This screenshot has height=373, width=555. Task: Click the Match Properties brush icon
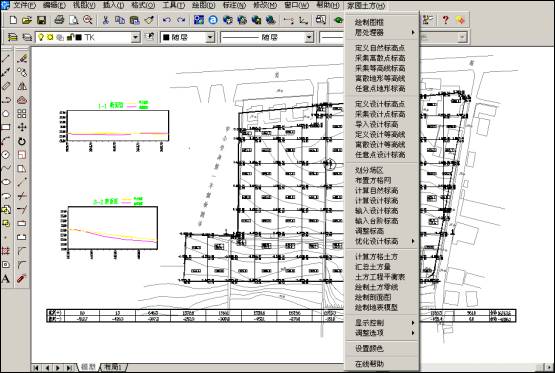point(149,20)
